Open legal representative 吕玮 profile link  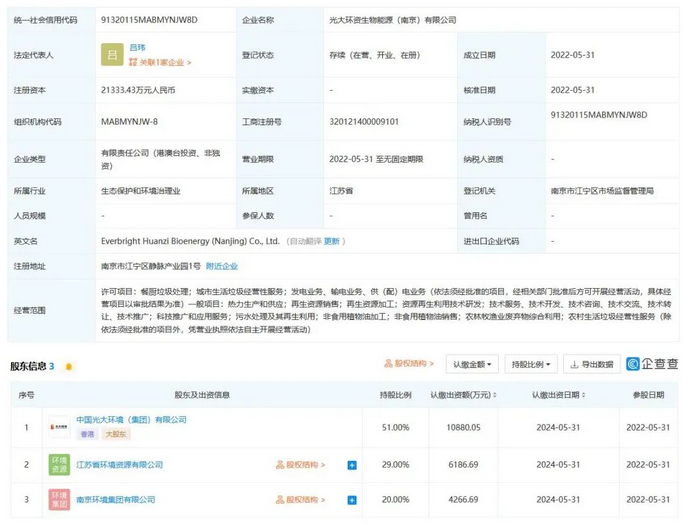click(137, 47)
